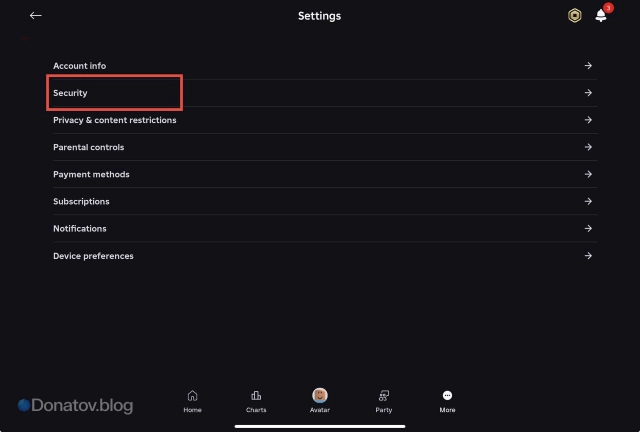Click the Donatov.blog watermark logo
Screen dimensions: 640x432
(x=75, y=406)
